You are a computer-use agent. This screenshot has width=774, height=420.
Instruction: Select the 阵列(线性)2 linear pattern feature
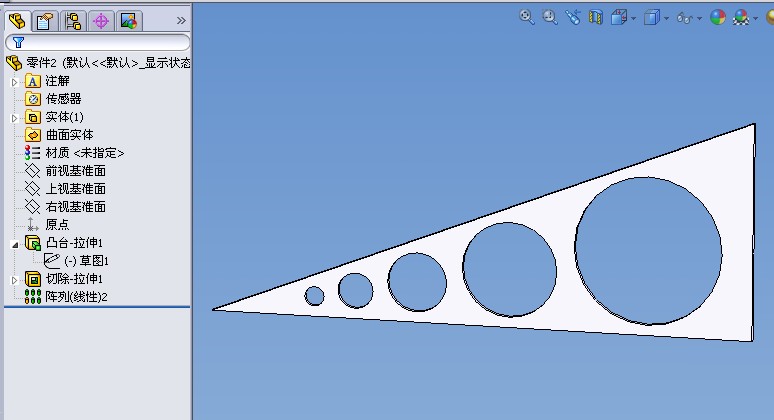coord(66,297)
